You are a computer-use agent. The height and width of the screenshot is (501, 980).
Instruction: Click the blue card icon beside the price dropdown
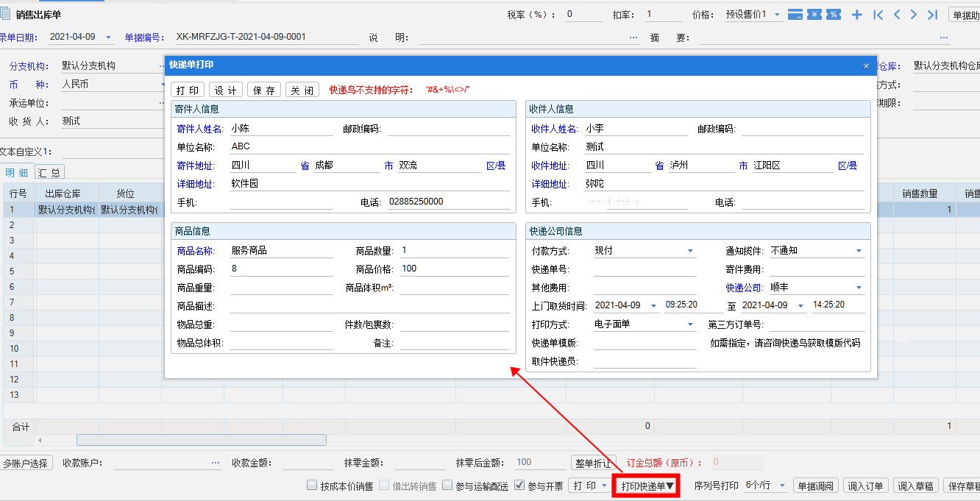pos(795,15)
